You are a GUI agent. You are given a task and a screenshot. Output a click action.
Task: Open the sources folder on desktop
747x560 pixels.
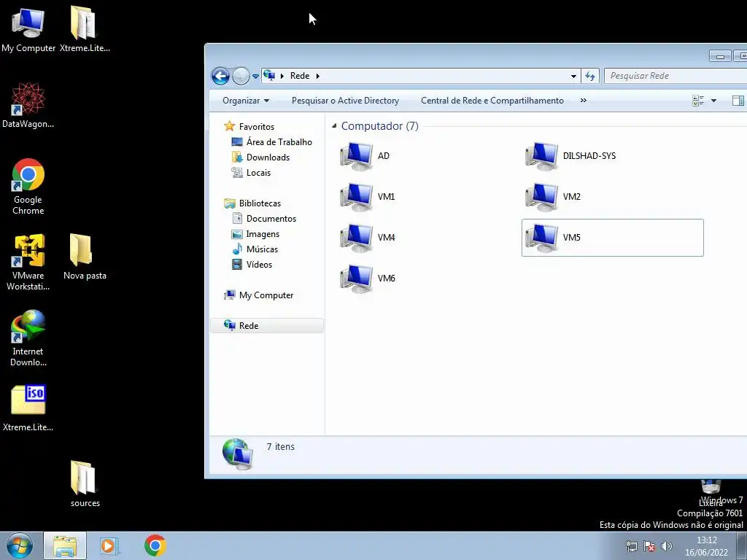pos(85,483)
